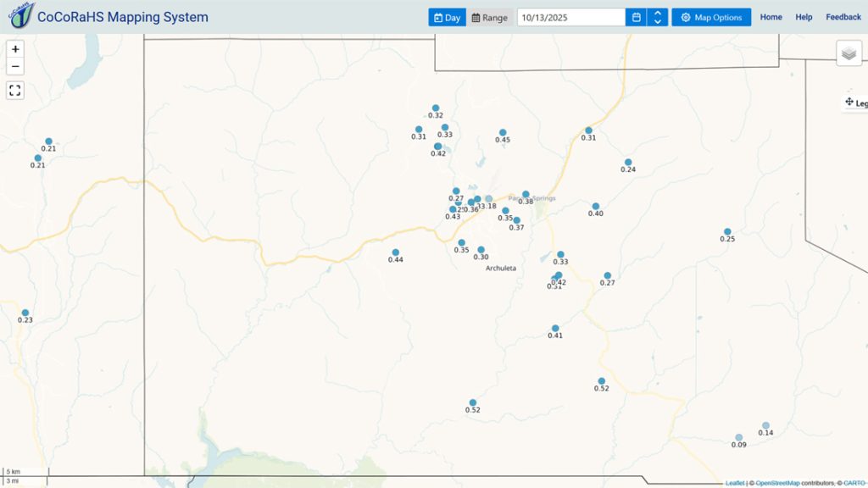This screenshot has width=868, height=488.
Task: Open the Help page
Action: (x=804, y=17)
